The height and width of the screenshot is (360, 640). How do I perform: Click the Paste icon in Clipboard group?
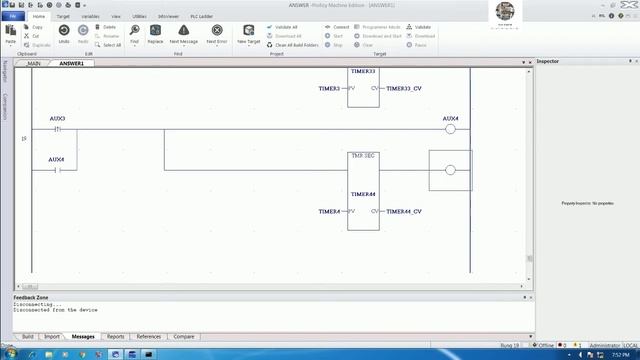coord(11,31)
